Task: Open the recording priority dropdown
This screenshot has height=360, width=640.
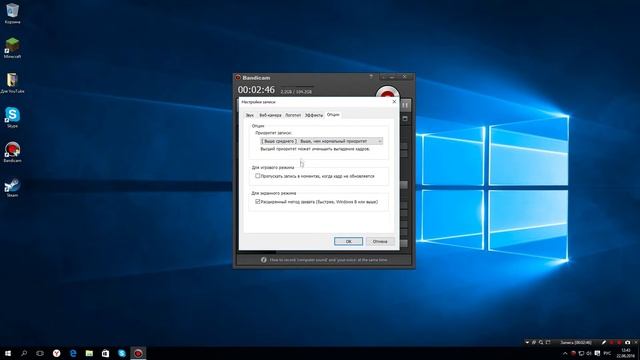Action: [321, 141]
